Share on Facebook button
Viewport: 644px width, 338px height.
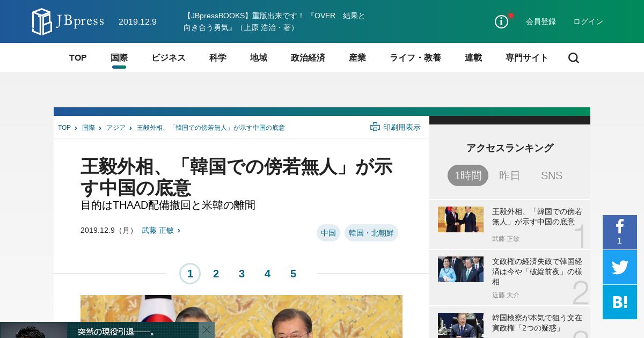[620, 232]
